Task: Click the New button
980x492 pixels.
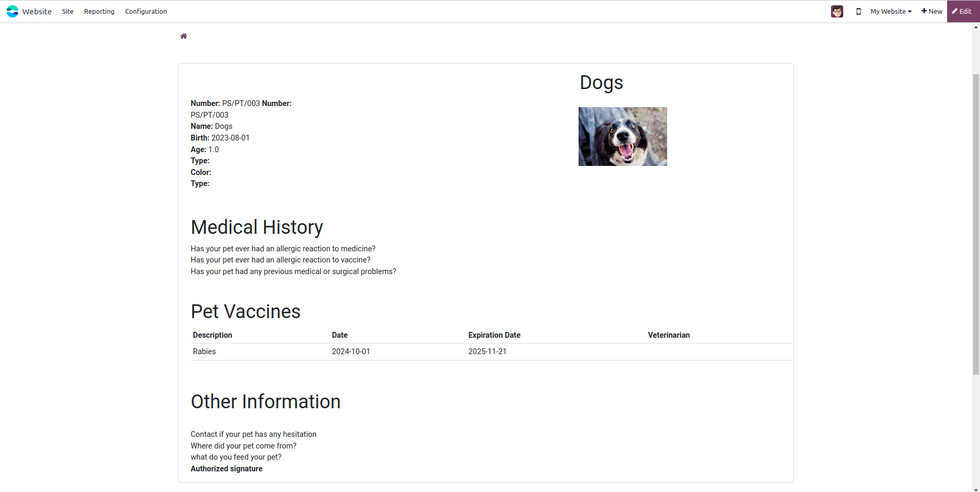Action: click(x=932, y=11)
